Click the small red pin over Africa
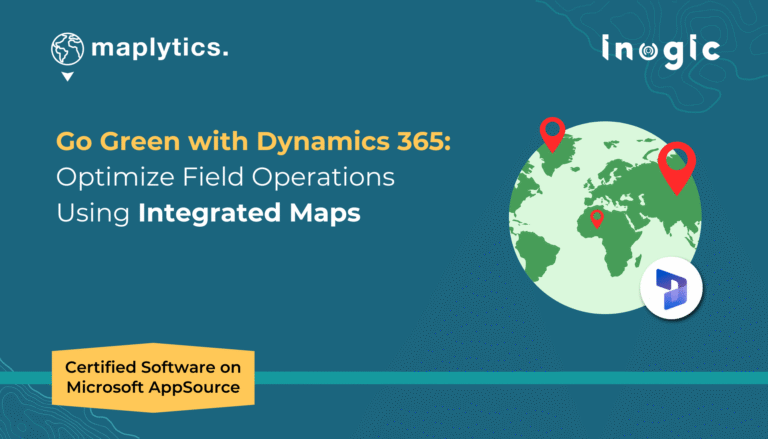This screenshot has width=768, height=439. tap(597, 219)
